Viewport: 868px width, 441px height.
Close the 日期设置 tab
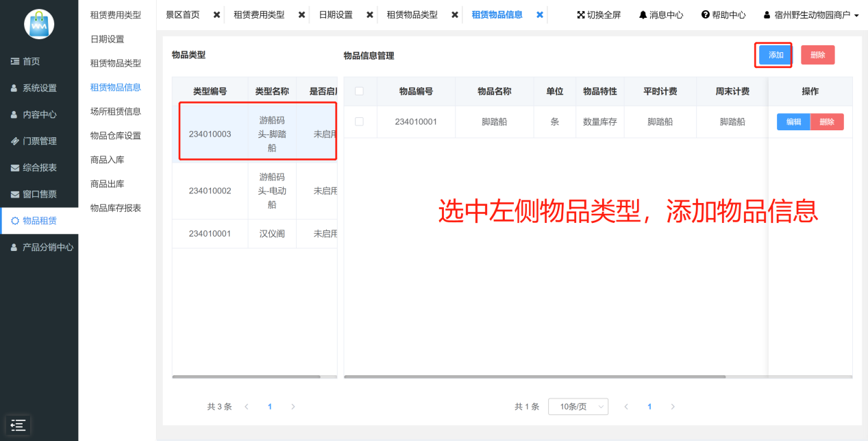click(x=370, y=15)
